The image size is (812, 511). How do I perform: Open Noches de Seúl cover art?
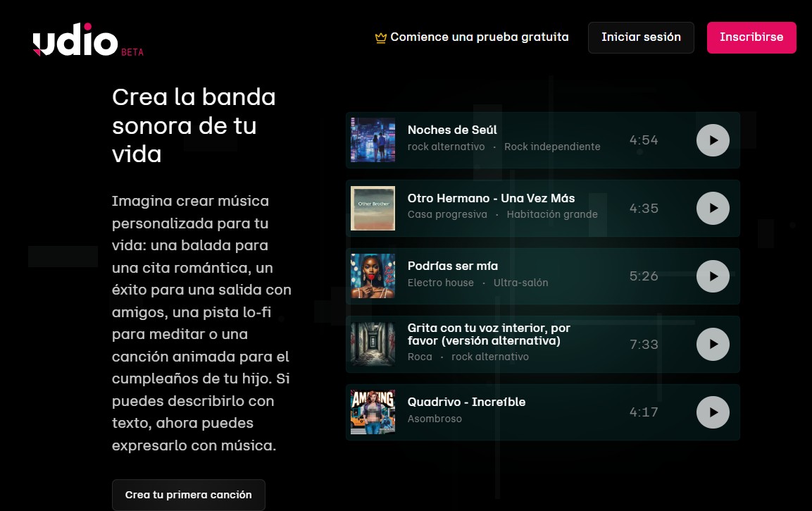[x=373, y=140]
